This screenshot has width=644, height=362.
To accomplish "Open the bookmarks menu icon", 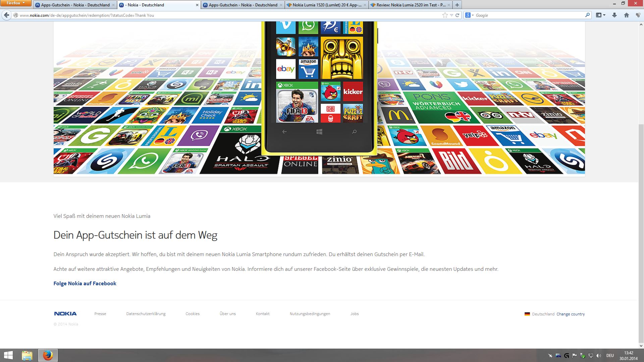I will (599, 15).
